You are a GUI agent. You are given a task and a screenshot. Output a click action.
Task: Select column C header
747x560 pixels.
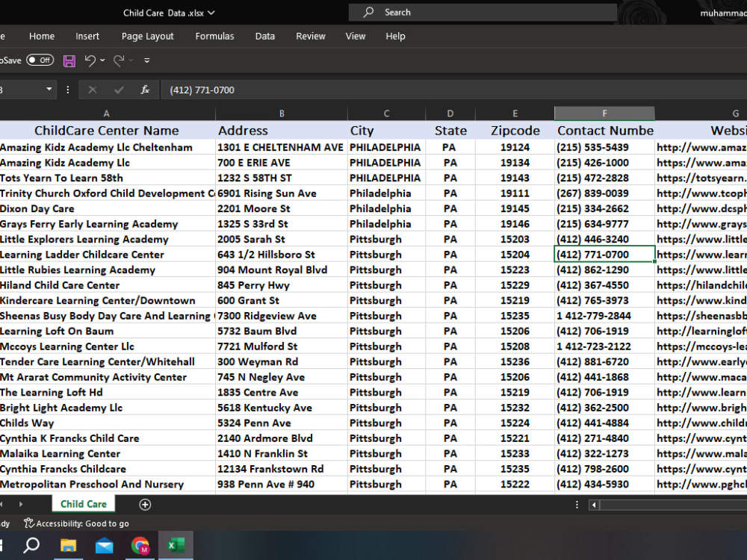386,113
